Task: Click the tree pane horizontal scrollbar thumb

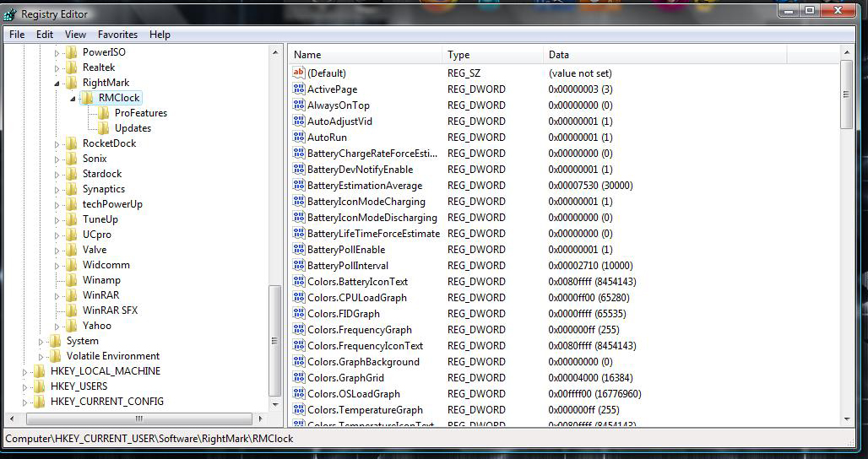Action: 139,418
